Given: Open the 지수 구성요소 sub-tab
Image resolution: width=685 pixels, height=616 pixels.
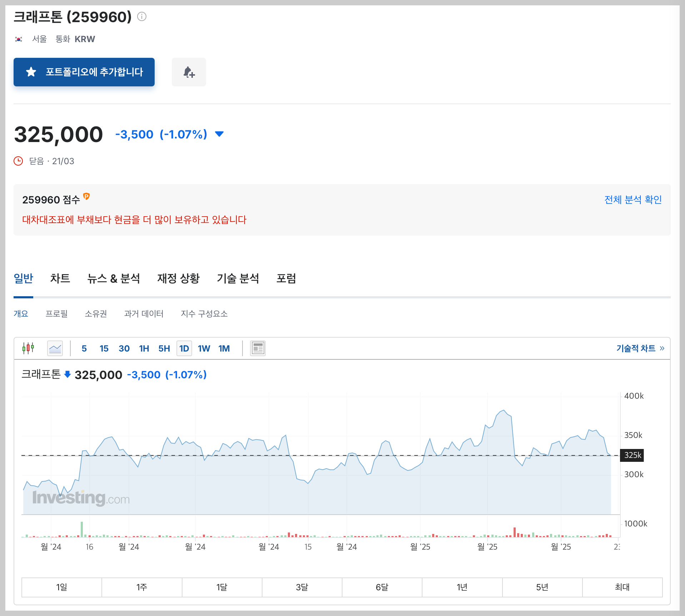Looking at the screenshot, I should 204,314.
